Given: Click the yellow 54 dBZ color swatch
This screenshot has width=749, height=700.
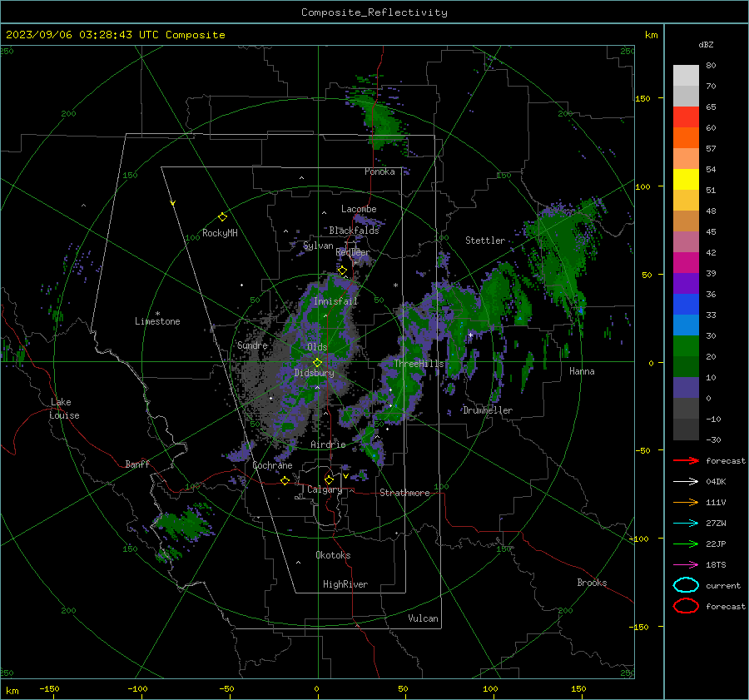Looking at the screenshot, I should pos(686,179).
